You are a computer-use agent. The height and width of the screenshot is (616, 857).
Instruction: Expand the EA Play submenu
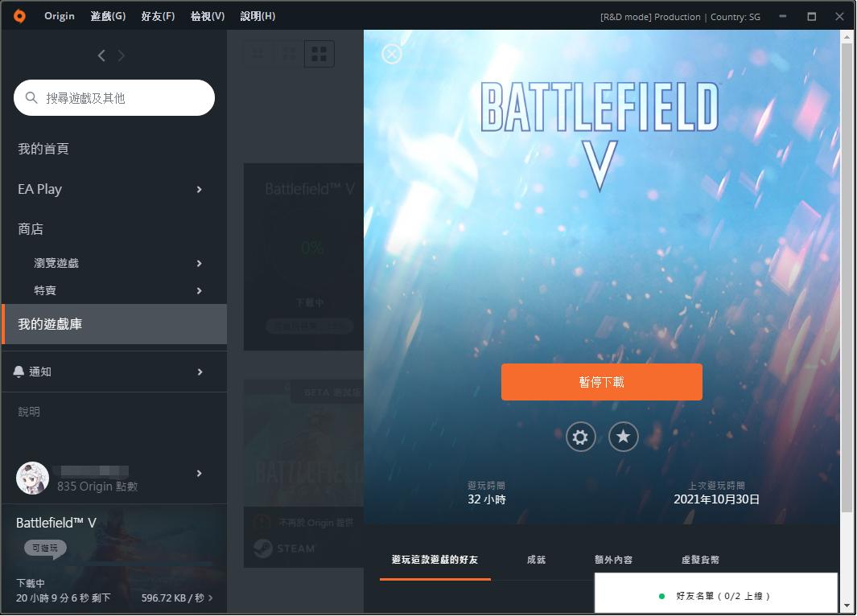[199, 190]
